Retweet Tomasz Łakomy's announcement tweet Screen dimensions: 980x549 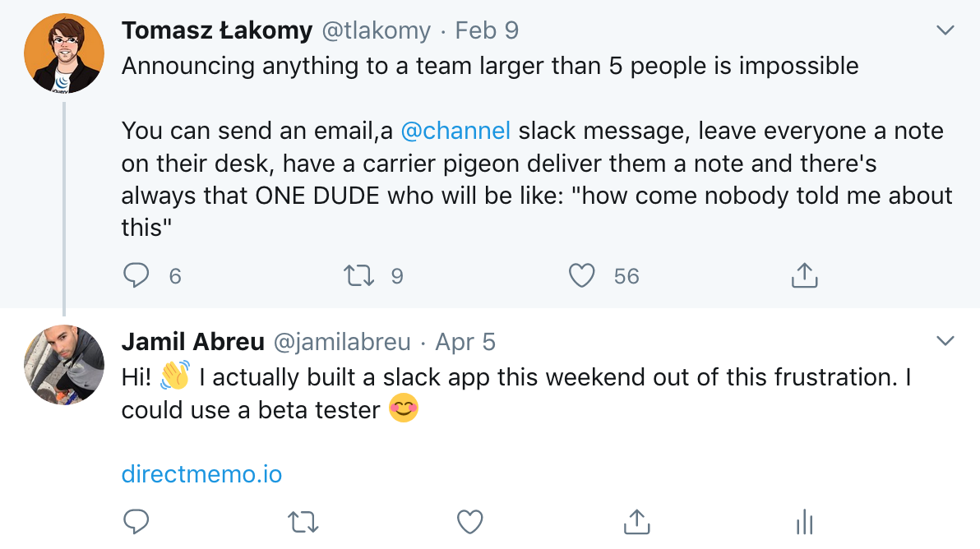tap(360, 275)
